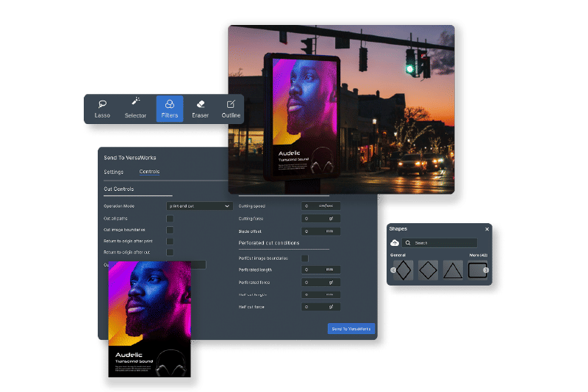The width and height of the screenshot is (588, 392).
Task: Click the Cutting speed input field
Action: [320, 206]
